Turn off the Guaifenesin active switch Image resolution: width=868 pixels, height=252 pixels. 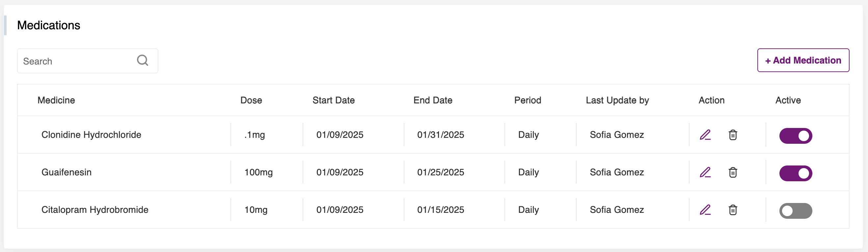pyautogui.click(x=796, y=173)
